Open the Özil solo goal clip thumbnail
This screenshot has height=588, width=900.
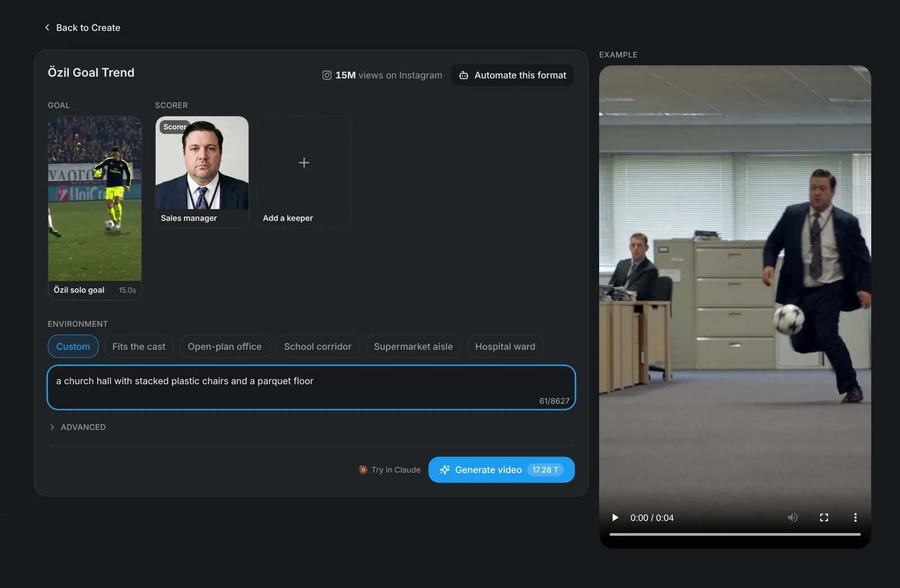point(94,198)
